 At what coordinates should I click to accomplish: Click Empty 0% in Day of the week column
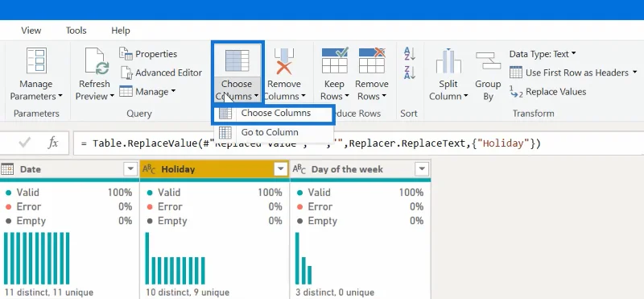[360, 221]
